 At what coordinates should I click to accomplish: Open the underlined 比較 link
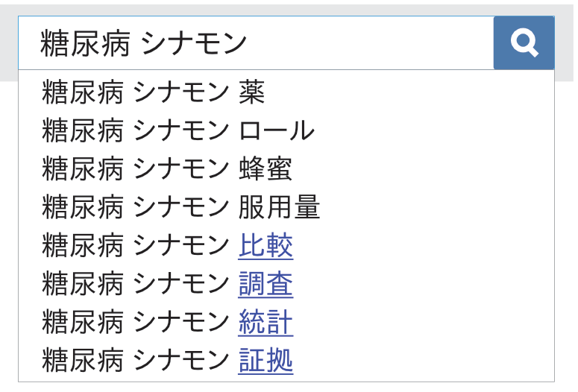266,245
